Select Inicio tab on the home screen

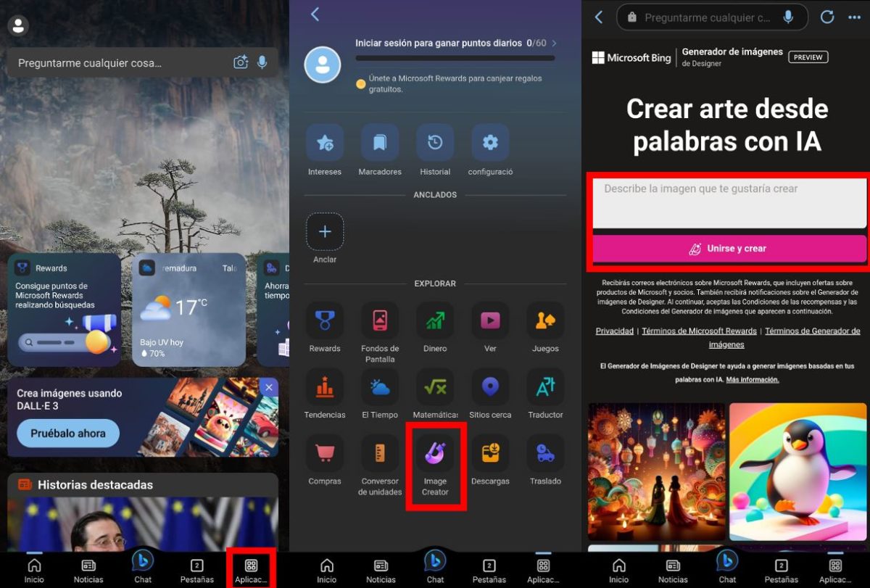click(34, 571)
